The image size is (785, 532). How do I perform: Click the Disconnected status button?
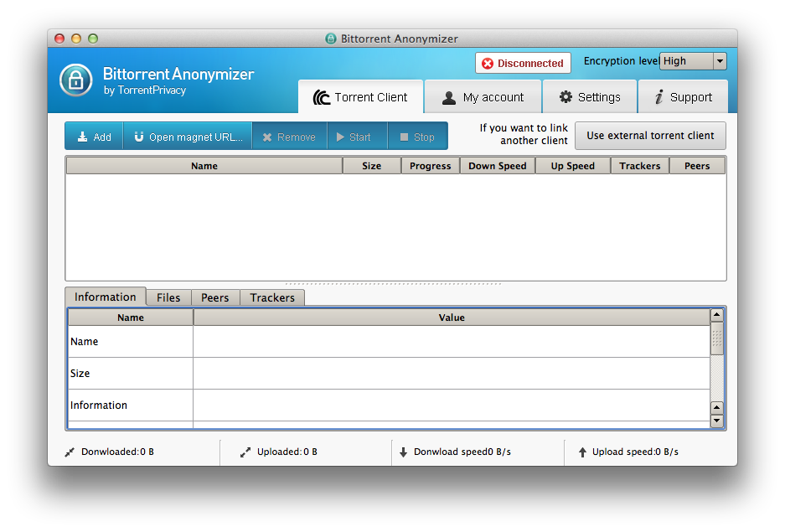(523, 64)
